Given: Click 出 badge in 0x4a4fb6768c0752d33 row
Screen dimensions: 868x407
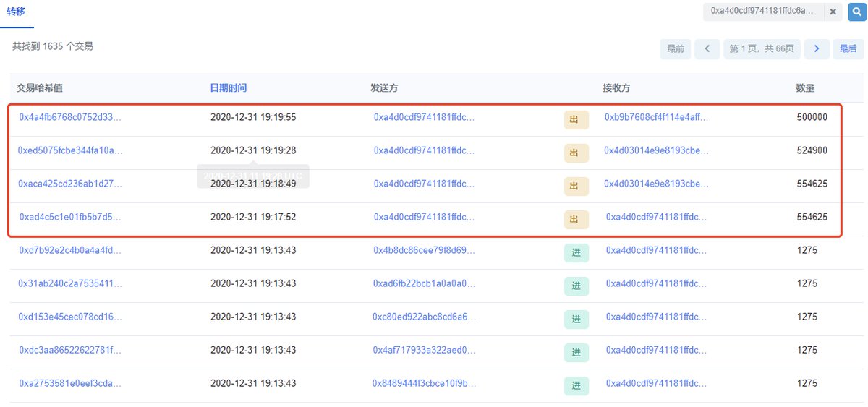Looking at the screenshot, I should click(x=576, y=120).
